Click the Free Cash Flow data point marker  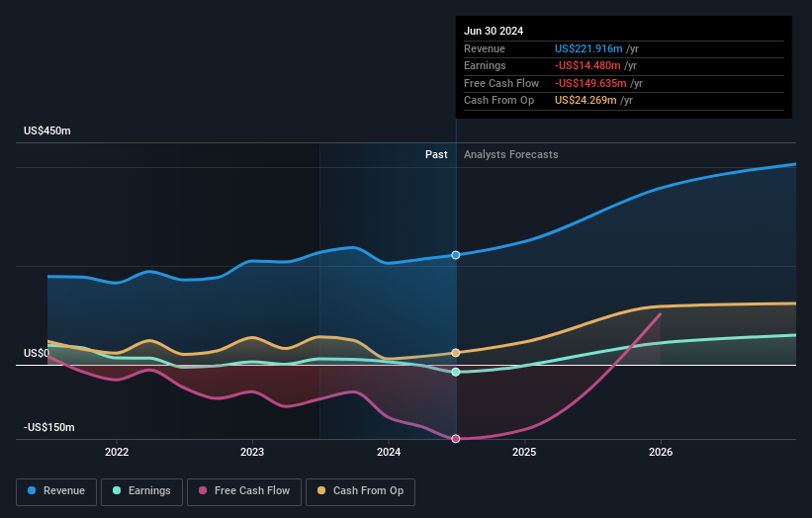pos(456,439)
